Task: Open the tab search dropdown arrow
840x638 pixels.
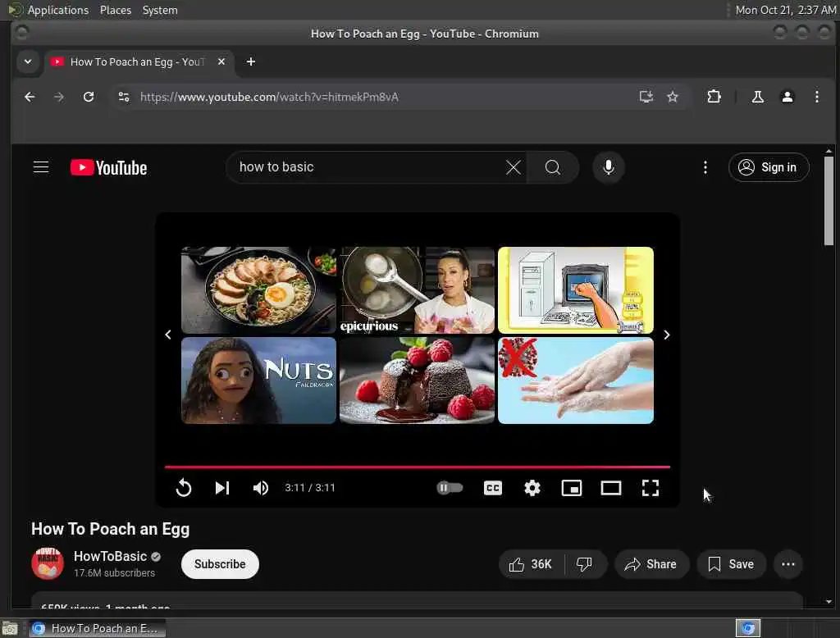Action: coord(28,62)
